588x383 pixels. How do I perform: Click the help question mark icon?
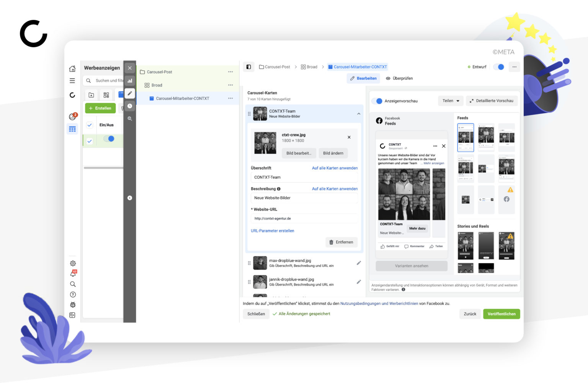click(x=73, y=294)
